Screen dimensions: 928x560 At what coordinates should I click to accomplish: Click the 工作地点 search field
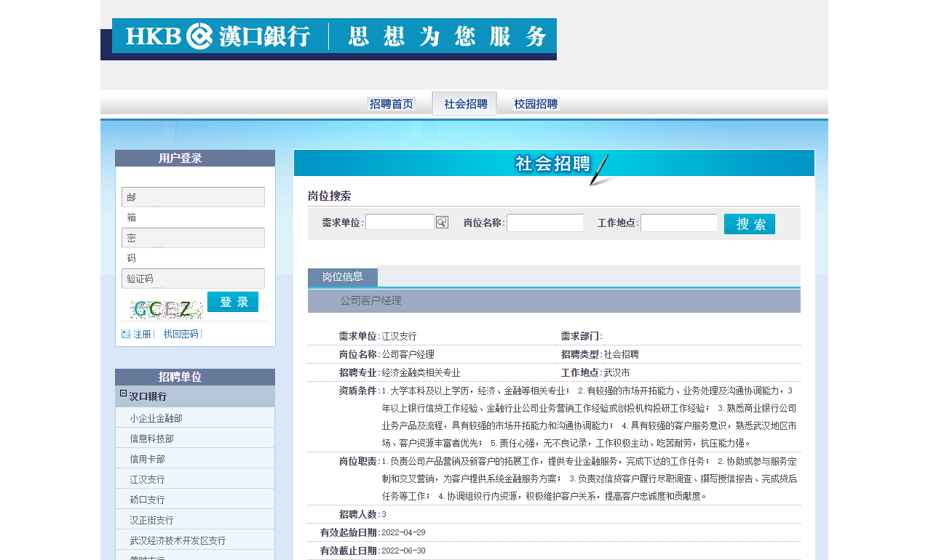pyautogui.click(x=679, y=223)
